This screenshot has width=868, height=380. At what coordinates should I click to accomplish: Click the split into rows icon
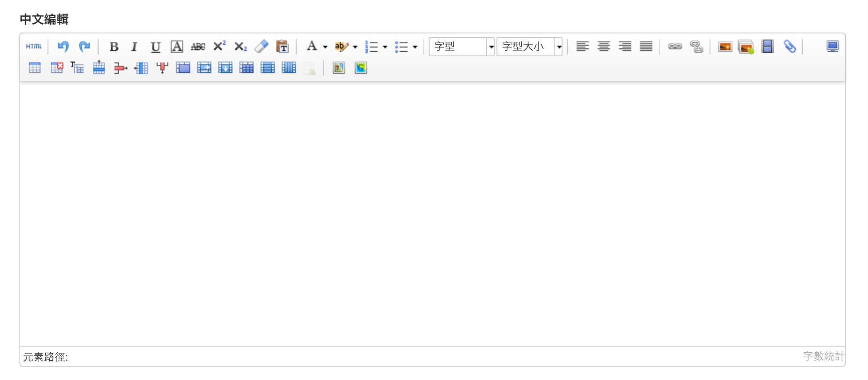[x=268, y=68]
